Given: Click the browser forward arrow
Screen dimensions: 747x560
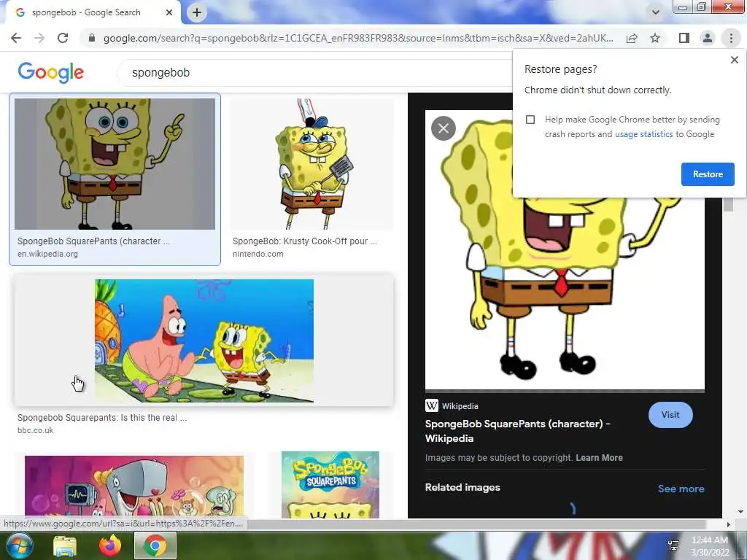Looking at the screenshot, I should coord(39,38).
